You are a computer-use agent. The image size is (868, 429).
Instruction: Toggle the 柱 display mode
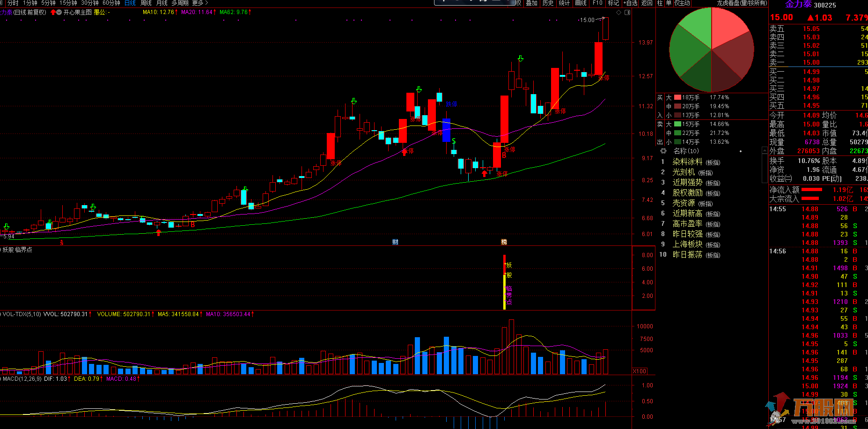[x=660, y=3]
